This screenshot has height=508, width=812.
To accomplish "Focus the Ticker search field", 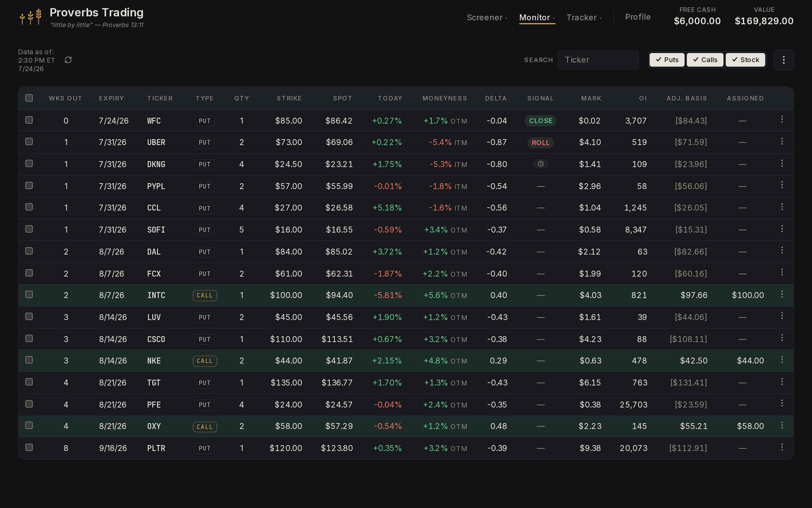I will [598, 60].
